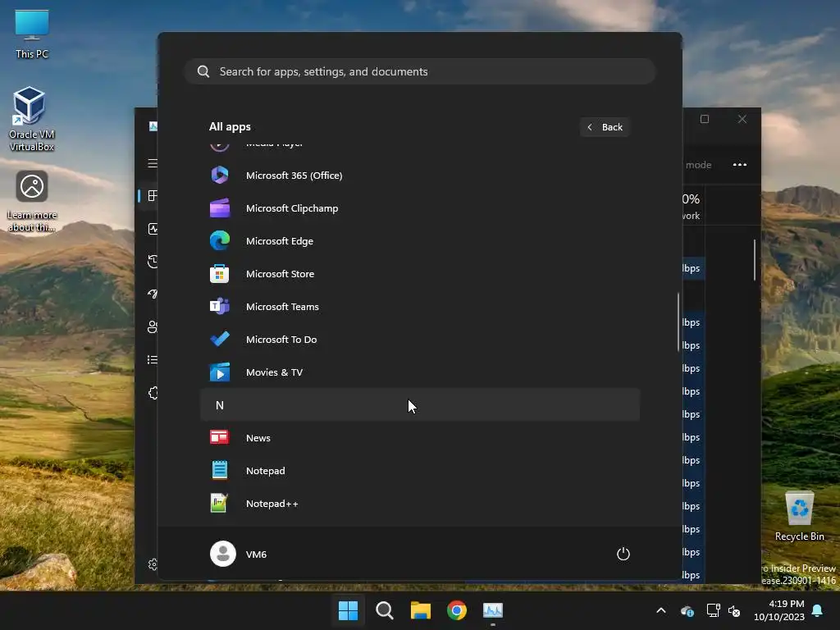Open Task Manager App history sidebar icon
The height and width of the screenshot is (630, 840).
153,262
